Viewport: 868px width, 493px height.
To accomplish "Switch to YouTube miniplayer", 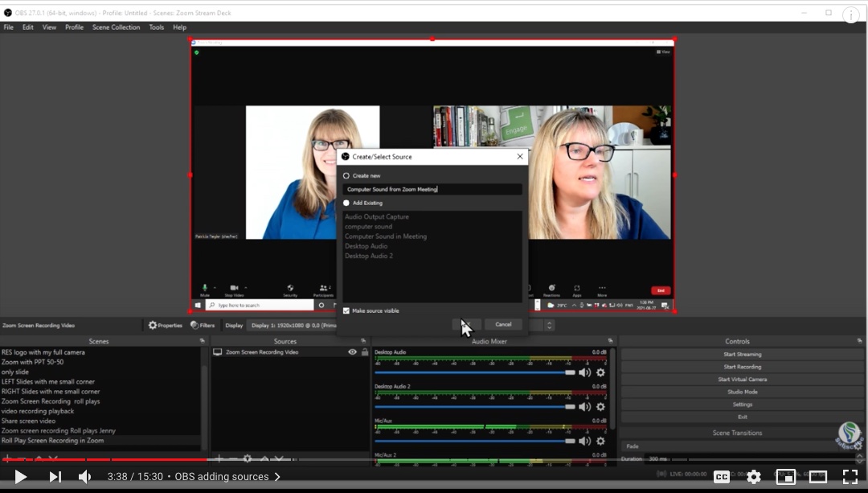I will click(785, 476).
